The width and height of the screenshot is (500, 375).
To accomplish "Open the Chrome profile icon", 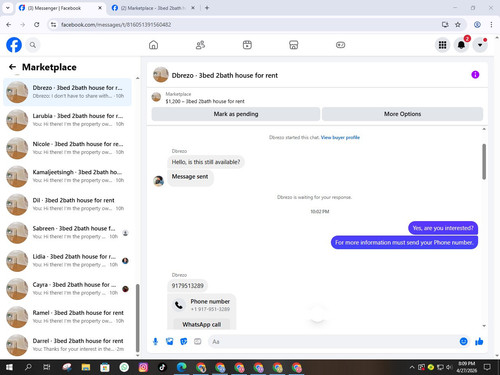I will click(x=477, y=25).
